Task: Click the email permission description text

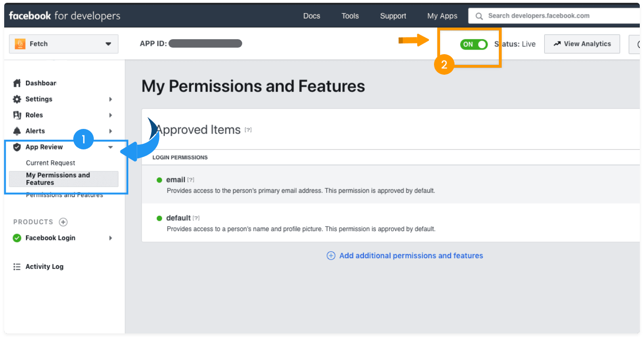Action: pyautogui.click(x=301, y=191)
